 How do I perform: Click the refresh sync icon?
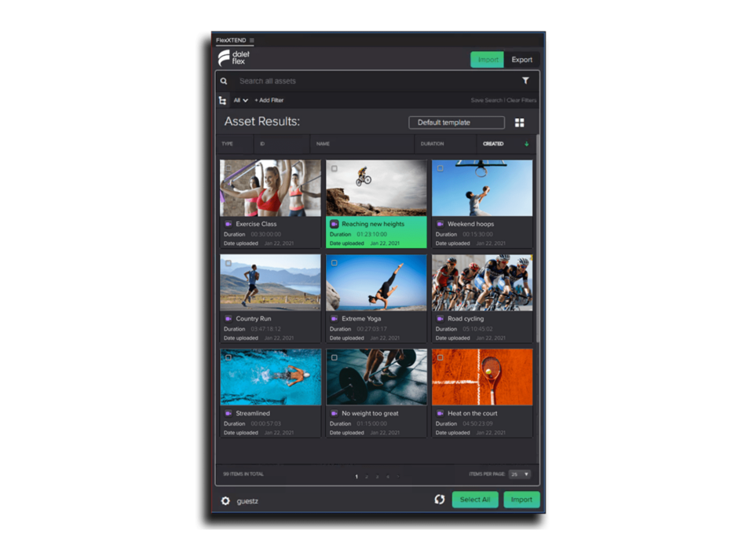(x=440, y=500)
